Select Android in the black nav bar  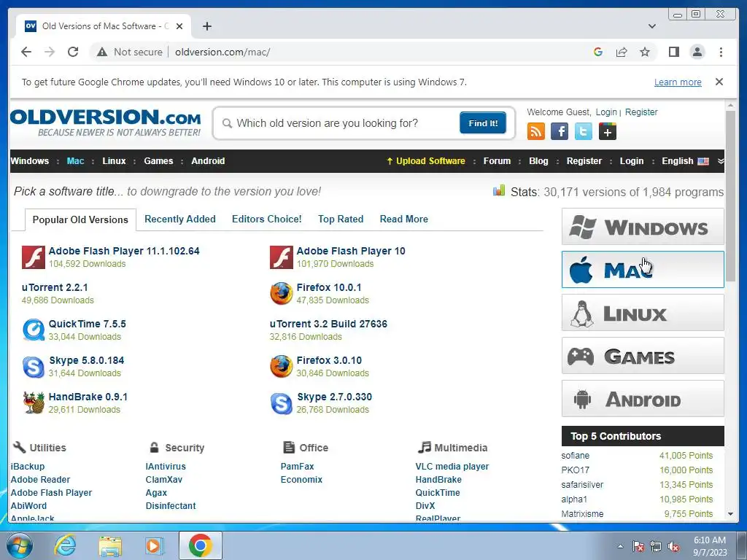pyautogui.click(x=208, y=161)
